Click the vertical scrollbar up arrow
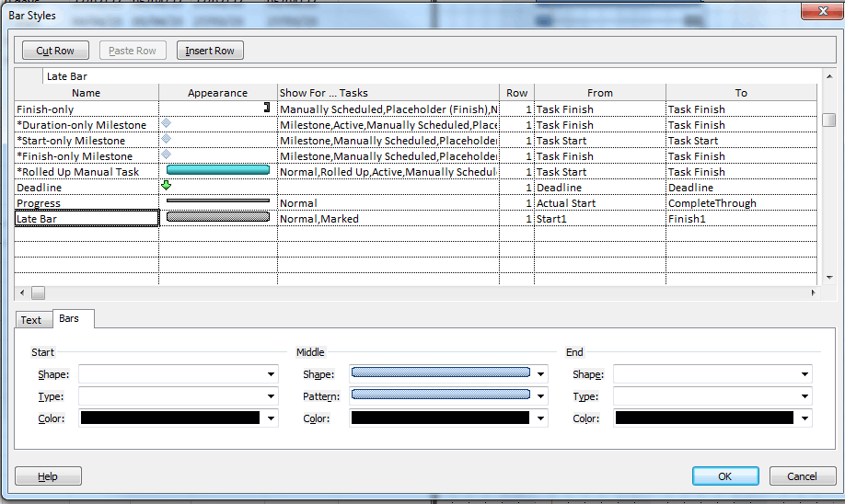845x504 pixels. click(829, 76)
